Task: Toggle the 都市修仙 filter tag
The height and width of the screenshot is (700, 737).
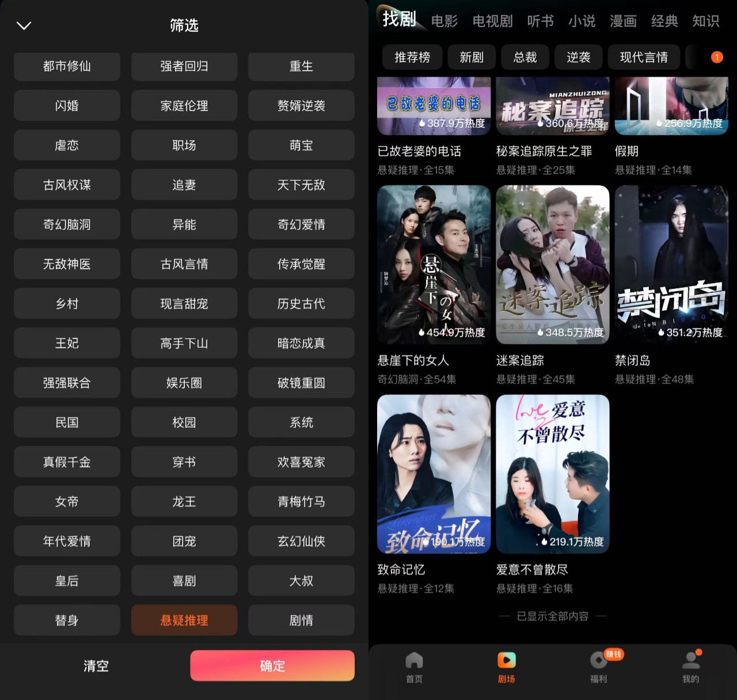Action: click(67, 66)
